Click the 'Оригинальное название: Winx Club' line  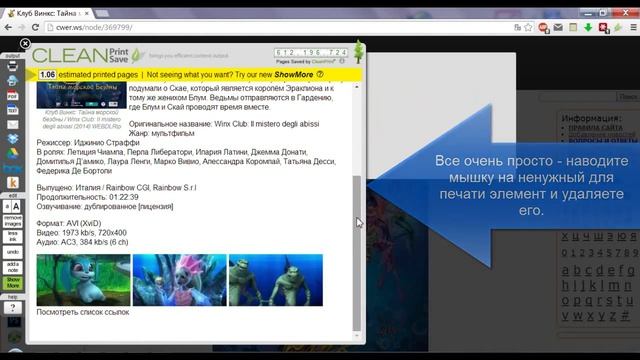point(224,124)
